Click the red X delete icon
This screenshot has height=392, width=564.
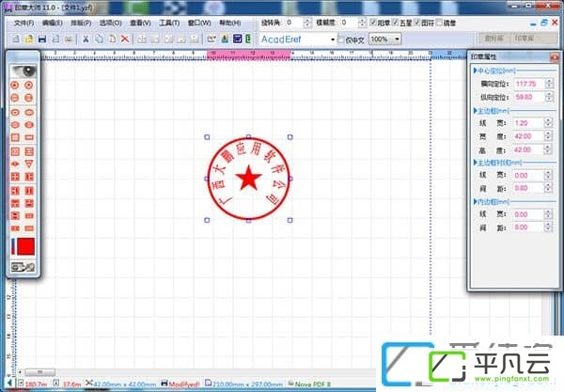(125, 39)
